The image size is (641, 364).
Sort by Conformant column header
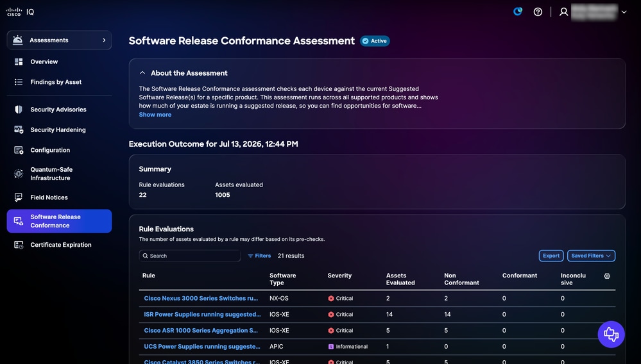coord(520,276)
